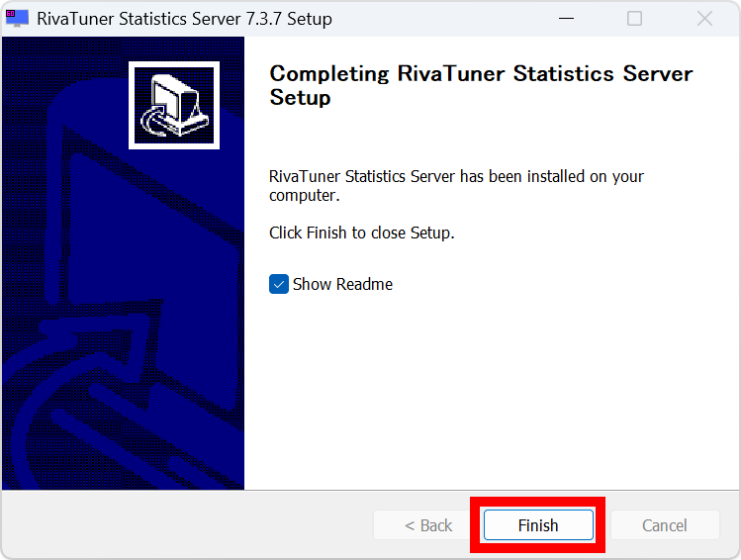
Task: Click the large arrow artwork in the banner's lower half
Action: click(x=119, y=396)
